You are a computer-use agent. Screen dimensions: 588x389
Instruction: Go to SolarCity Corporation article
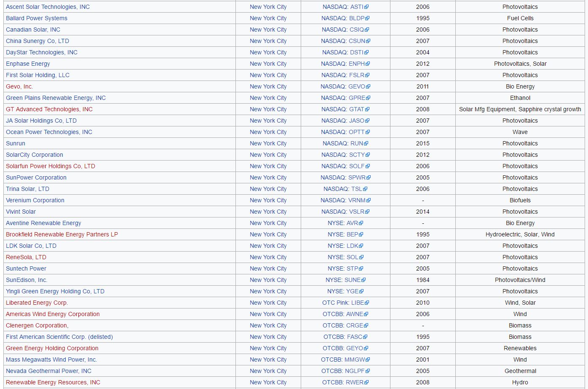tap(35, 155)
